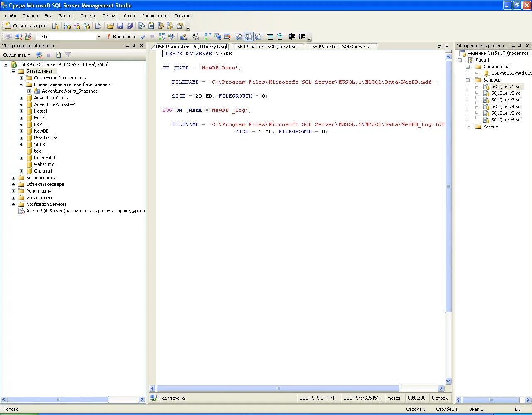
Task: Select SQLQuery5.sql in Solution Explorer
Action: tap(506, 113)
